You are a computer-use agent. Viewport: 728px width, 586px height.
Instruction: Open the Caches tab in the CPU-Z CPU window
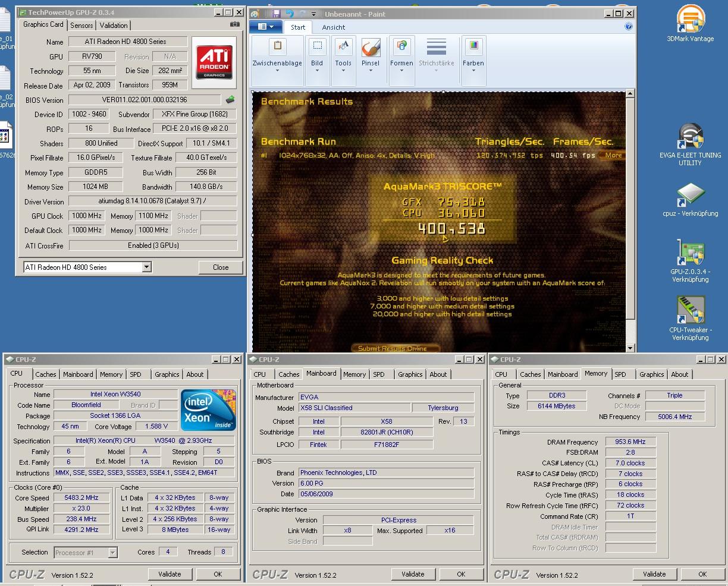(x=46, y=374)
